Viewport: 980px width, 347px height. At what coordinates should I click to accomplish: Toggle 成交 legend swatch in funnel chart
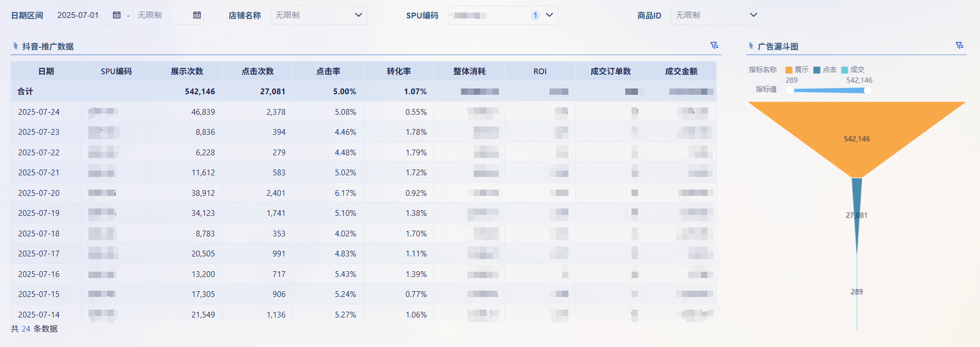[845, 70]
